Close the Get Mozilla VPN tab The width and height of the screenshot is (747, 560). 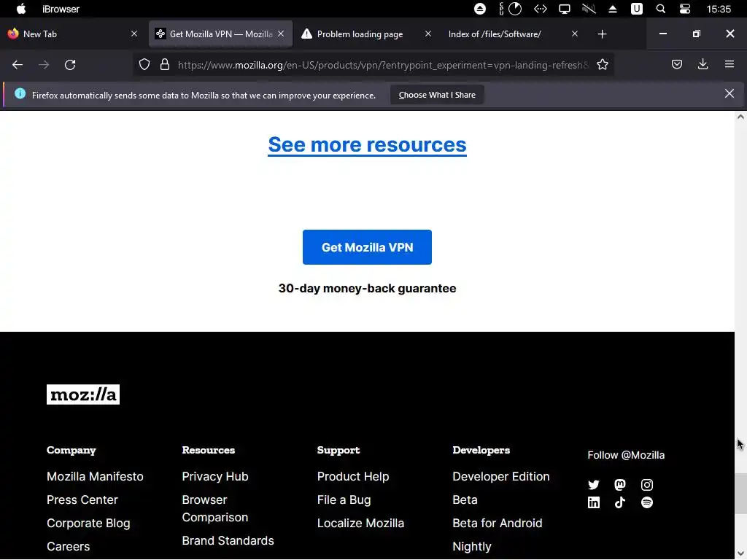tap(281, 34)
